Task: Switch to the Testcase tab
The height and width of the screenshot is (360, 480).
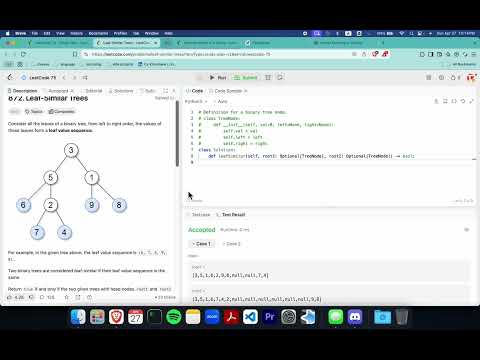Action: [x=199, y=214]
